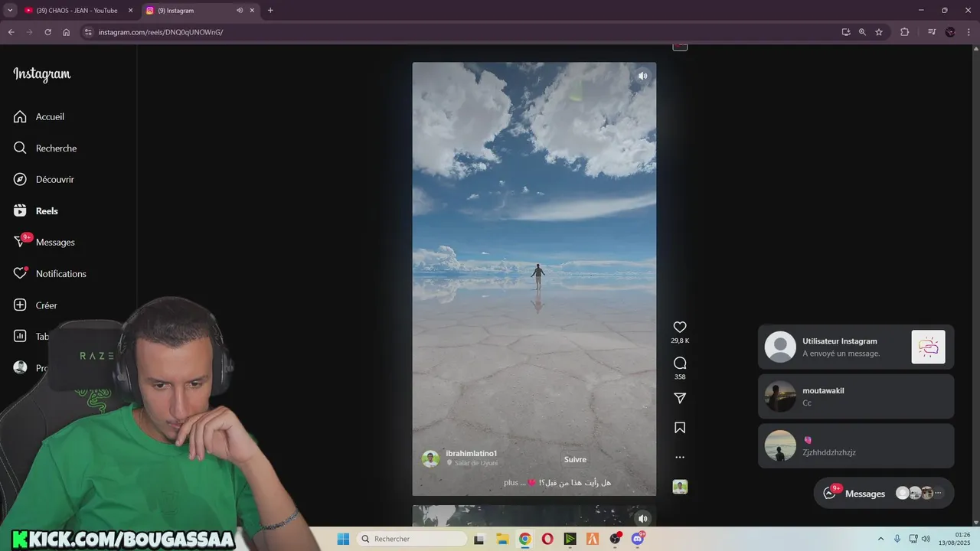The width and height of the screenshot is (980, 551).
Task: Close the YouTube tab
Action: pyautogui.click(x=130, y=11)
